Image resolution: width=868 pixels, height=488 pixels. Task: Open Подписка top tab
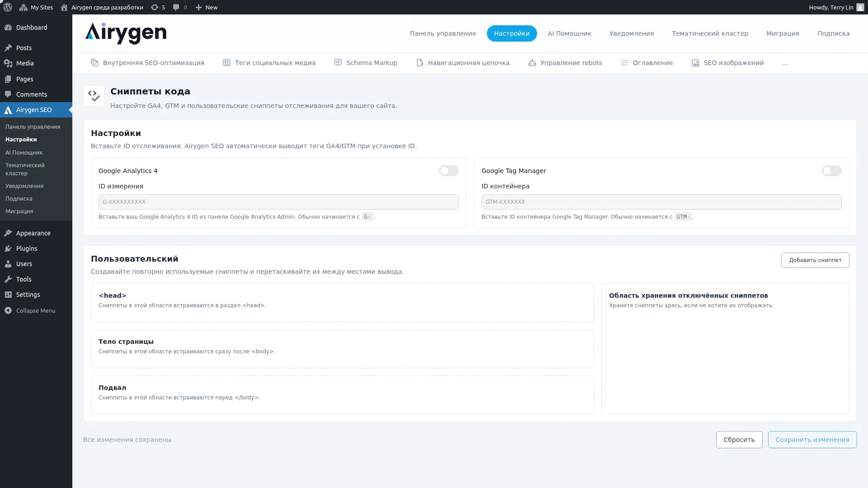(833, 33)
